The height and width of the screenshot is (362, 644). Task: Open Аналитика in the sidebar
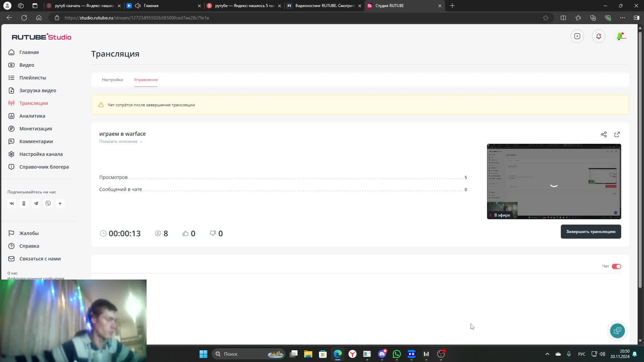[x=32, y=116]
